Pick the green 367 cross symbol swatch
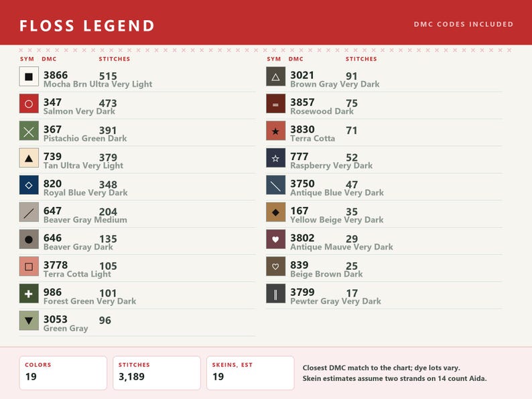Screen dimensions: 532x399 tap(29, 131)
